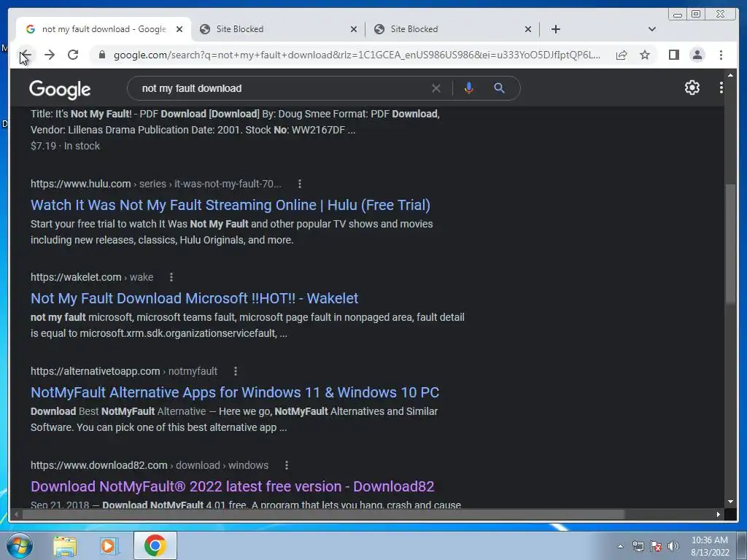Clear the search box with X
The height and width of the screenshot is (560, 747).
tap(436, 88)
